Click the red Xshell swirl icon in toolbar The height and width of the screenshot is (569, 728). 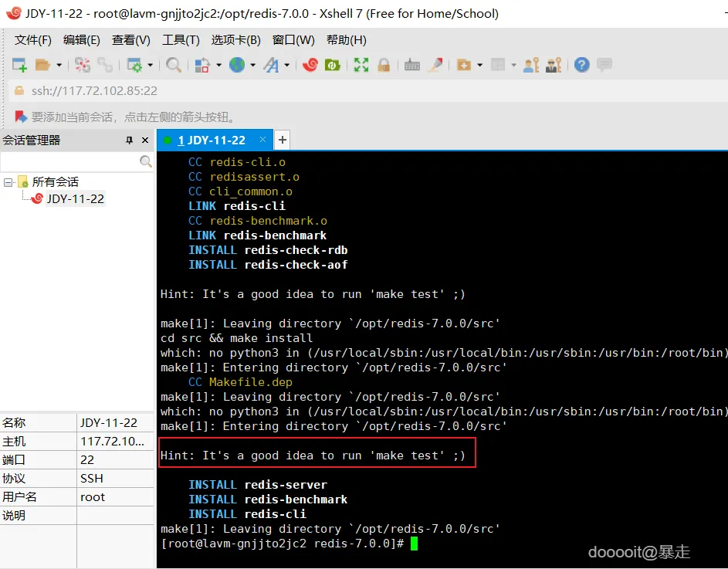(x=310, y=65)
